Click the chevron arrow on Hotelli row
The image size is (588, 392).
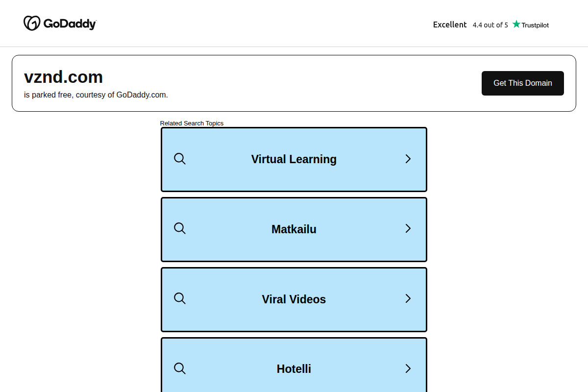pyautogui.click(x=408, y=368)
